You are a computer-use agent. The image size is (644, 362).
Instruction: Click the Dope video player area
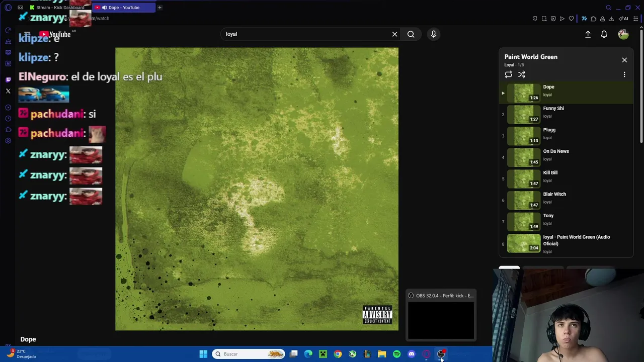pos(257,189)
